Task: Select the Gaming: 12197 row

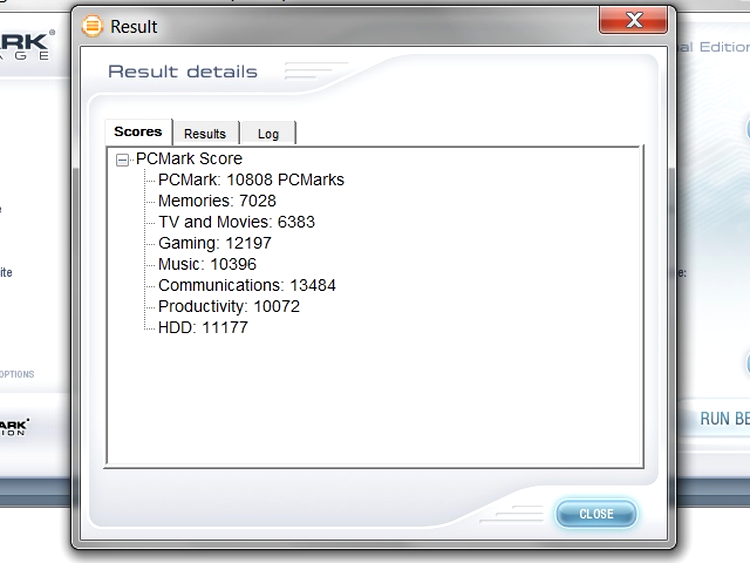Action: (x=215, y=243)
